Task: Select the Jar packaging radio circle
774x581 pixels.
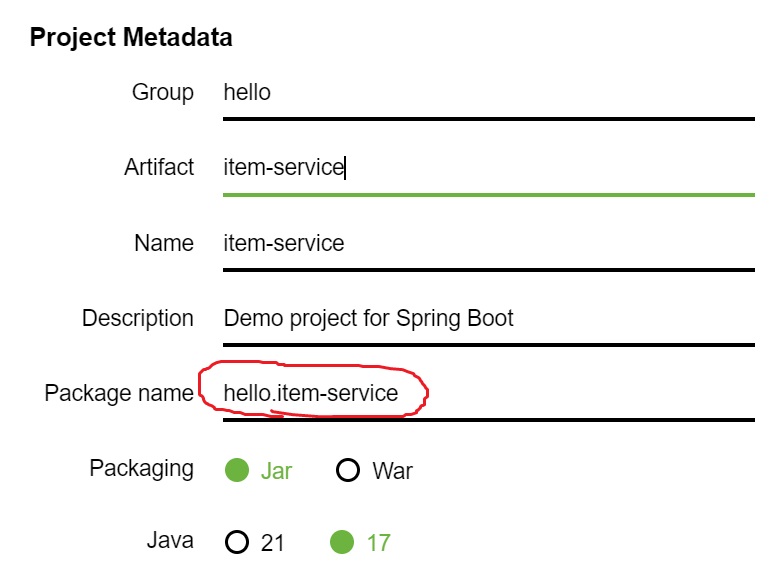Action: (x=237, y=470)
